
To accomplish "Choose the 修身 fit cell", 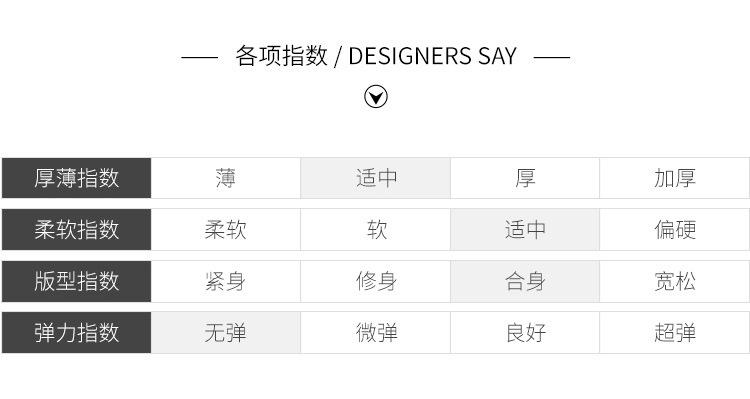I will tap(375, 281).
